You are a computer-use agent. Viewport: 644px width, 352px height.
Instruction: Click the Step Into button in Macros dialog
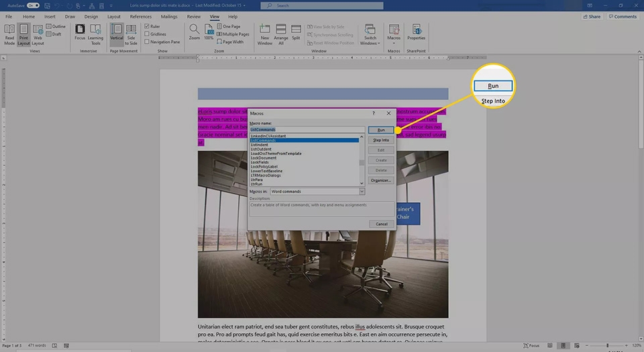point(381,140)
